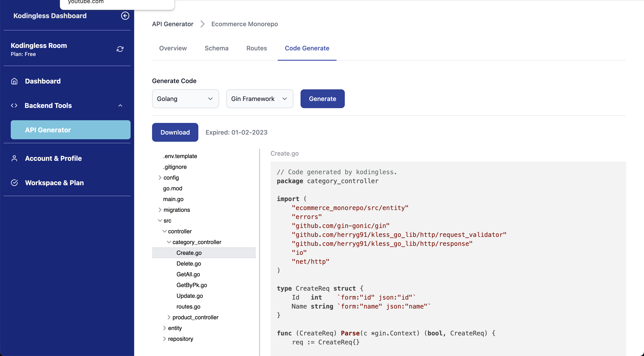Select Delete.go in the file tree
The image size is (644, 356).
coord(189,264)
